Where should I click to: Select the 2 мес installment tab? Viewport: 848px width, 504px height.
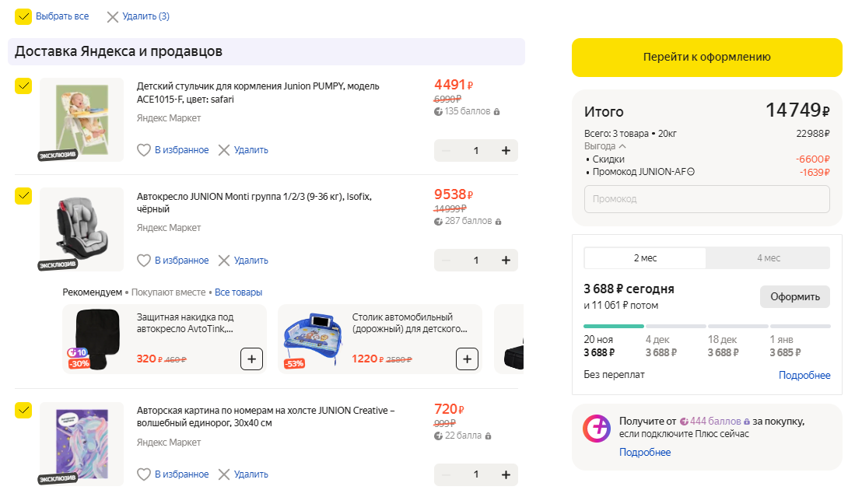click(645, 258)
